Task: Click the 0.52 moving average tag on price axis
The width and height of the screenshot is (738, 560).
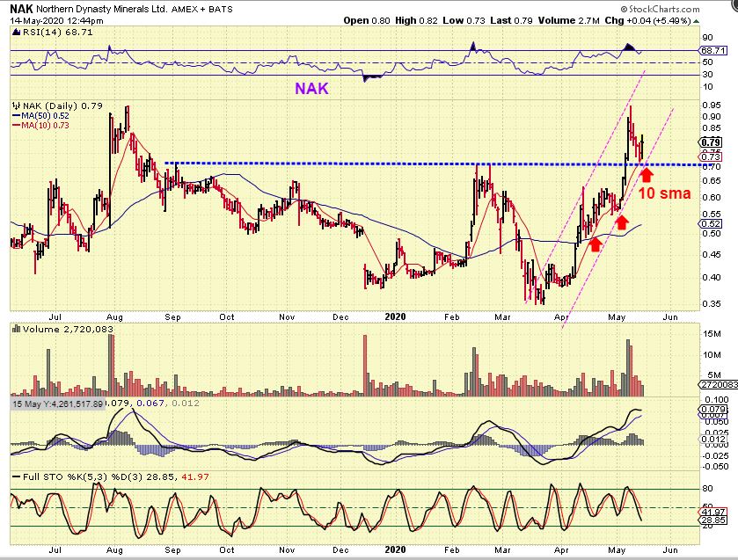Action: (711, 224)
